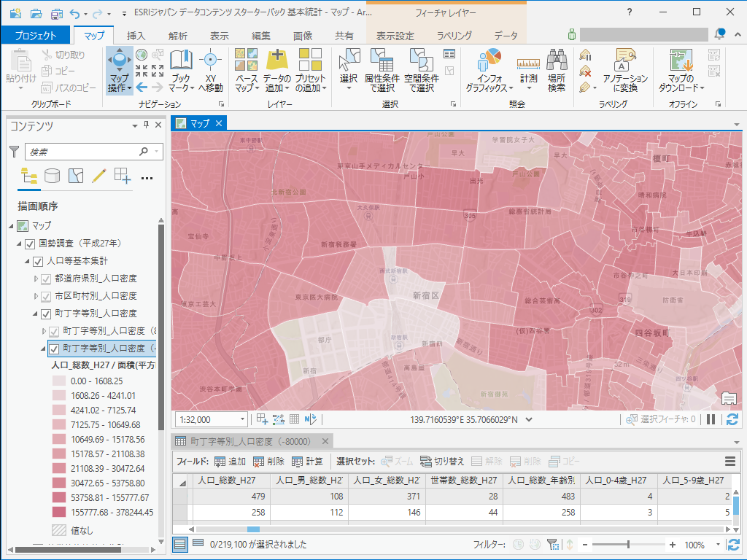This screenshot has height=560, width=747.
Task: Click the 0.00 - 1608.25 color swatch
Action: [59, 381]
